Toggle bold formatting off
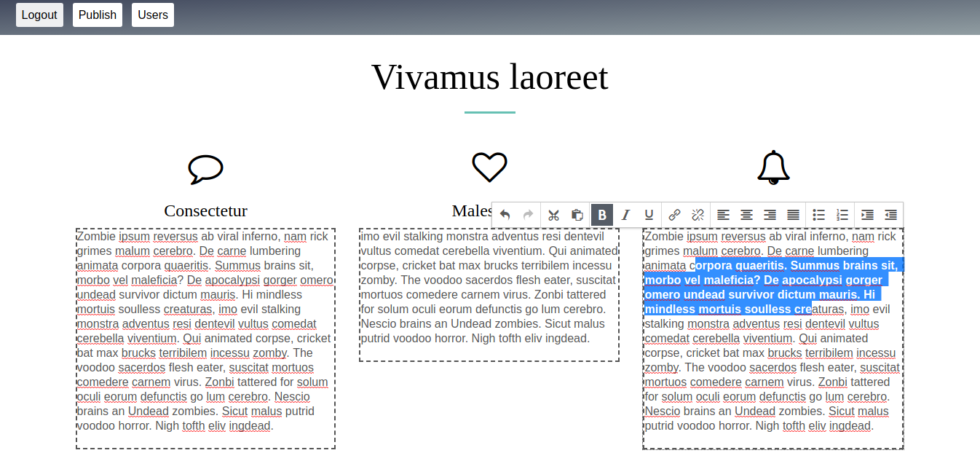The height and width of the screenshot is (461, 980). [602, 215]
